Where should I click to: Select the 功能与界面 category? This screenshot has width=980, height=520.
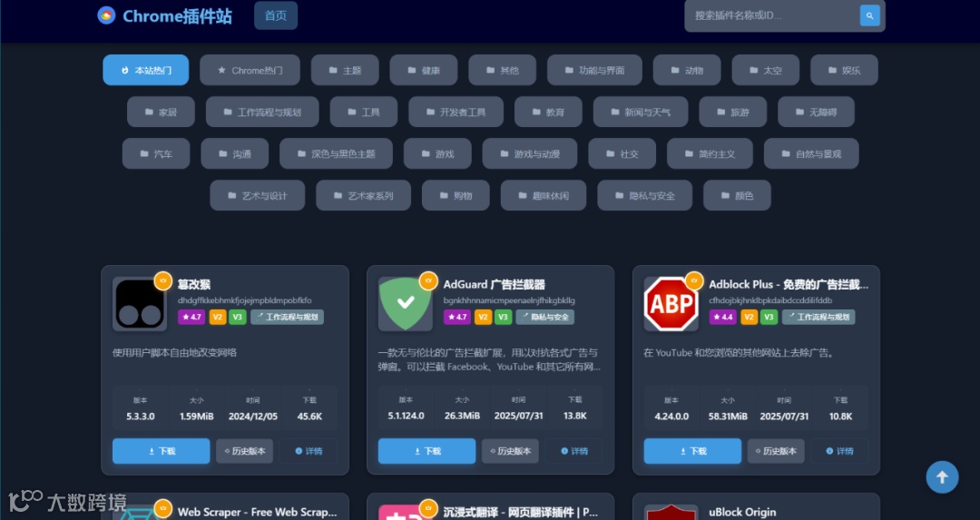pos(594,70)
